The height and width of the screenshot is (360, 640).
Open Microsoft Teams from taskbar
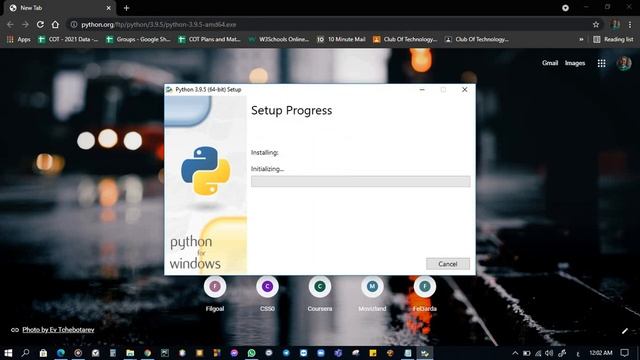pos(338,353)
